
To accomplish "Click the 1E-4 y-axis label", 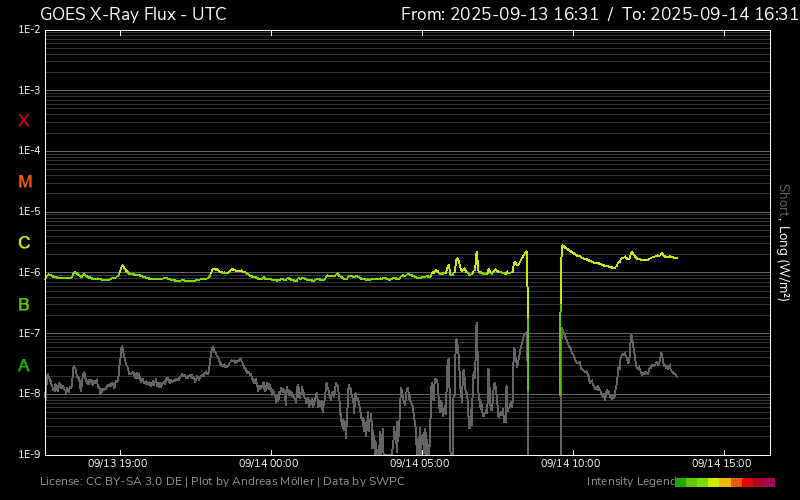I will [x=29, y=151].
